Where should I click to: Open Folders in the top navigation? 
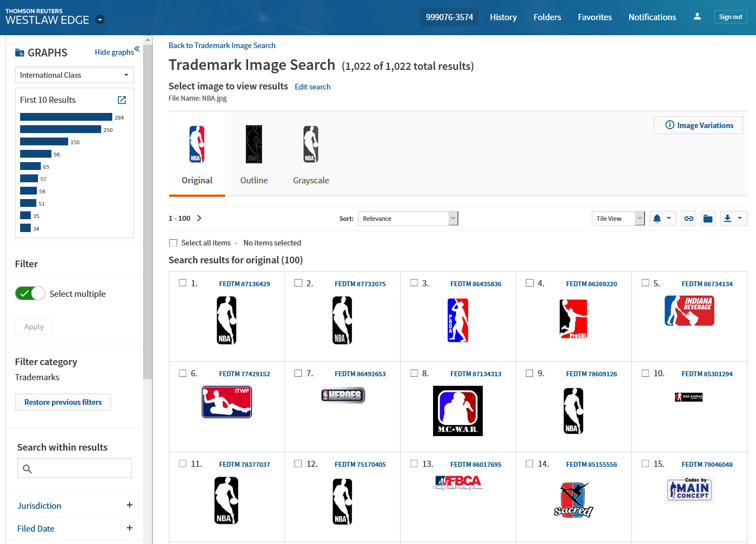tap(547, 17)
